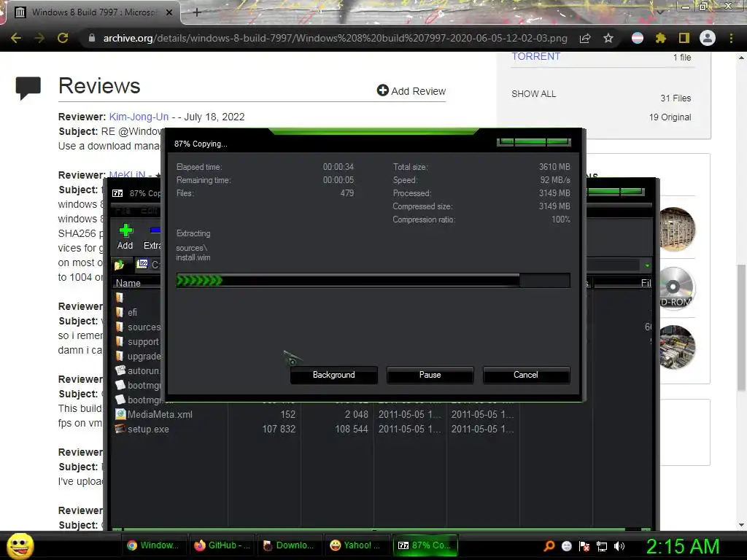The height and width of the screenshot is (560, 747).
Task: Click the 2:15 AM clock
Action: (682, 546)
